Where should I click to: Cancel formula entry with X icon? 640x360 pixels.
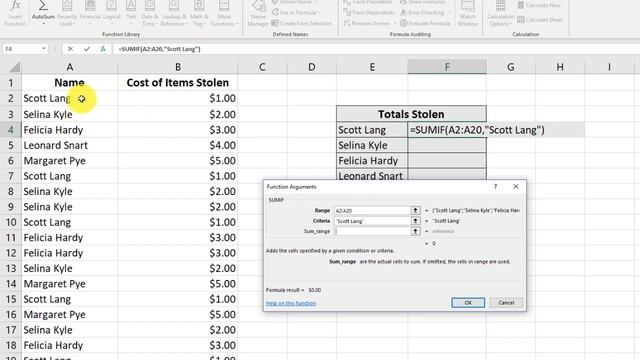[70, 49]
